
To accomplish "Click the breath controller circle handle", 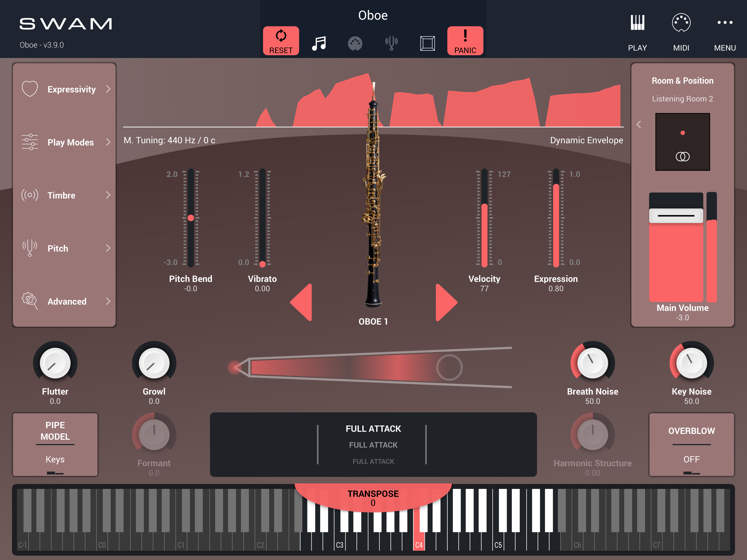I will pos(449,367).
